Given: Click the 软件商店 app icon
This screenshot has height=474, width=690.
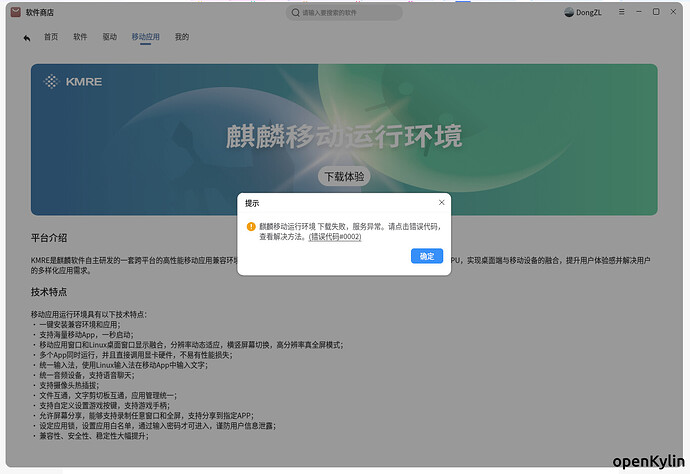Looking at the screenshot, I should pyautogui.click(x=16, y=12).
